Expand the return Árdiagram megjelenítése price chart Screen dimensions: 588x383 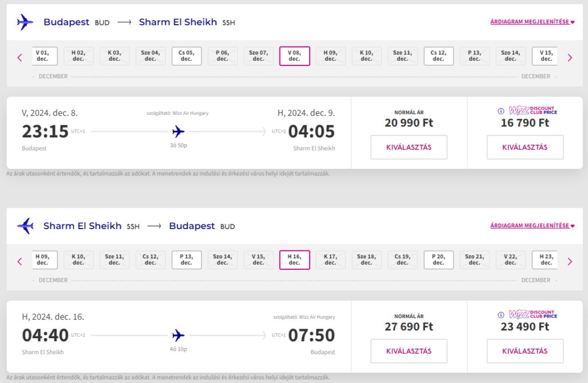[x=532, y=226]
